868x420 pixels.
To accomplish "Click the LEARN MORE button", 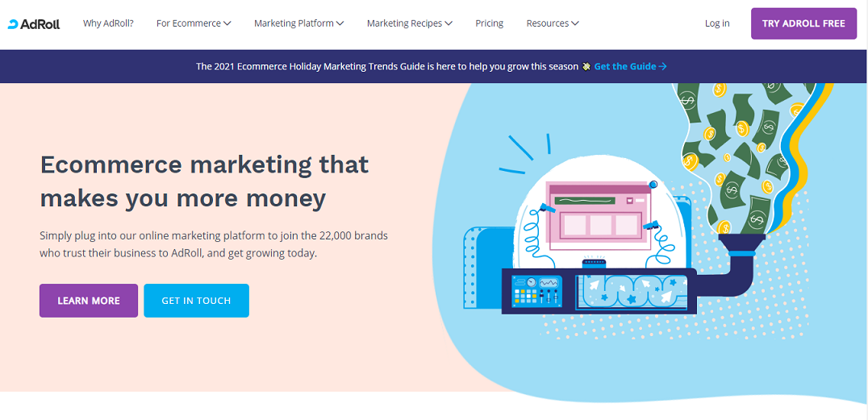I will [89, 301].
